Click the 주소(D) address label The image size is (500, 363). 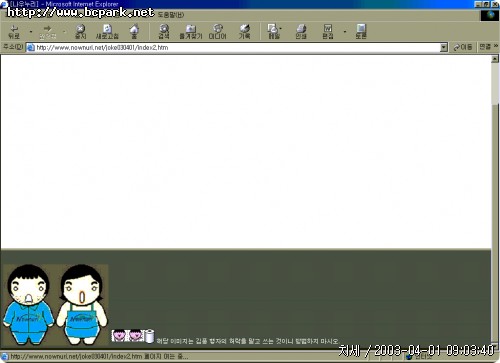click(x=13, y=47)
